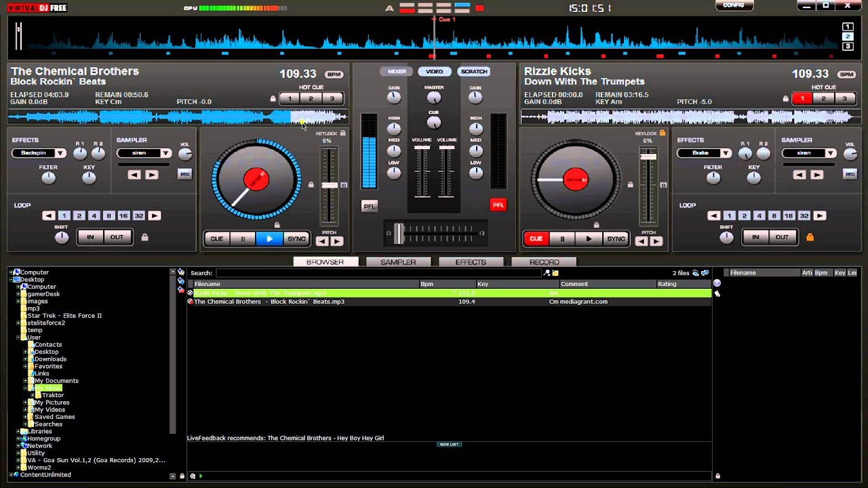Toggle right deck orange keylock padlock
The image size is (868, 488).
pos(663,134)
